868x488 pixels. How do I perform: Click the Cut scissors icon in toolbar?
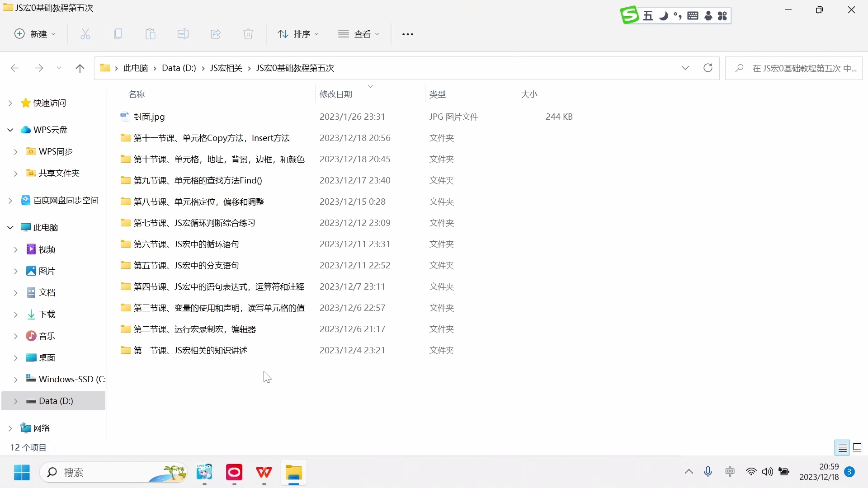pyautogui.click(x=85, y=34)
